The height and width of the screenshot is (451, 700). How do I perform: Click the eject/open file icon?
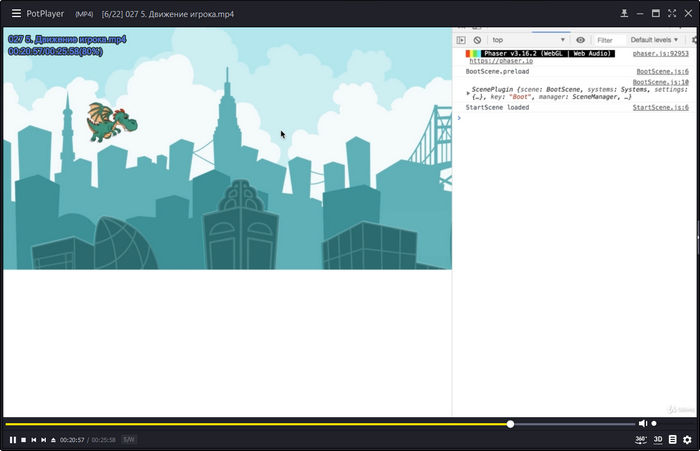pyautogui.click(x=53, y=440)
